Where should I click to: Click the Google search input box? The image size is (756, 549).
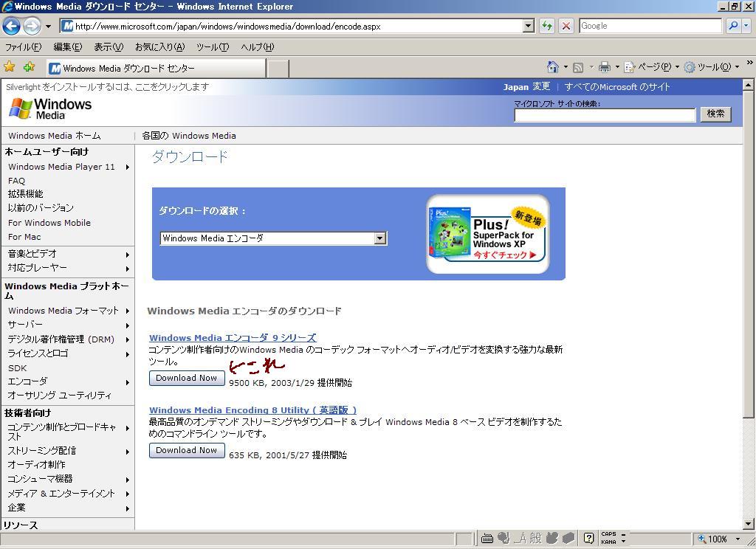[650, 26]
